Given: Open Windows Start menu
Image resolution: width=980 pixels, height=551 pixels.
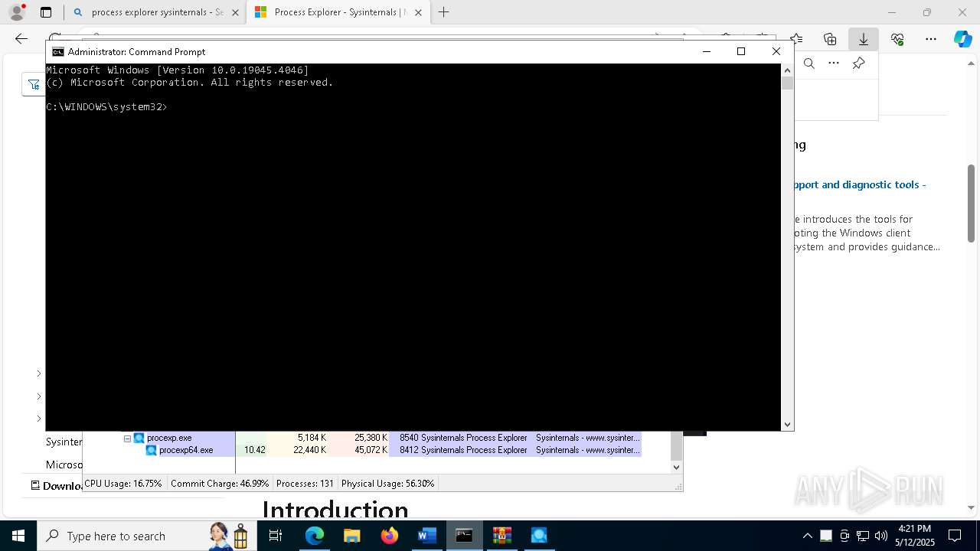Looking at the screenshot, I should [x=18, y=536].
